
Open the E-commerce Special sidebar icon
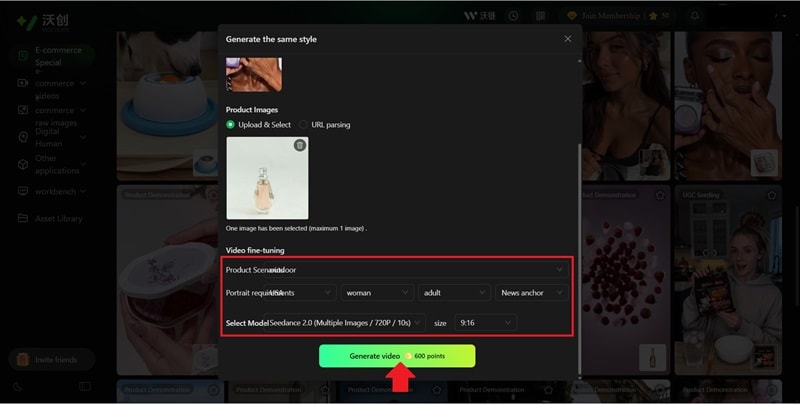[23, 56]
